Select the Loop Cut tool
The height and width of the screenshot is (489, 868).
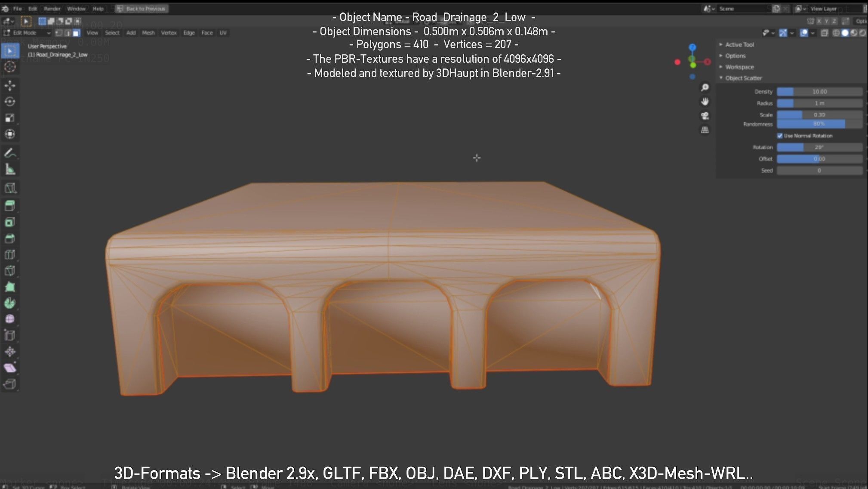(10, 254)
